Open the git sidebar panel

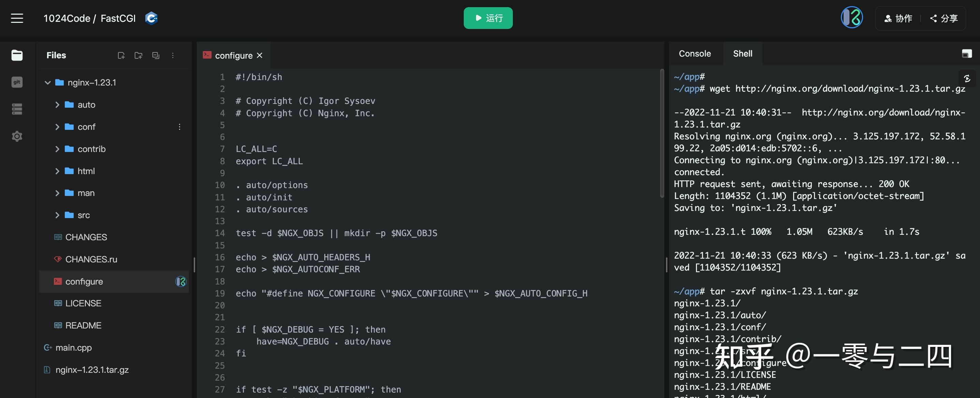point(17,82)
